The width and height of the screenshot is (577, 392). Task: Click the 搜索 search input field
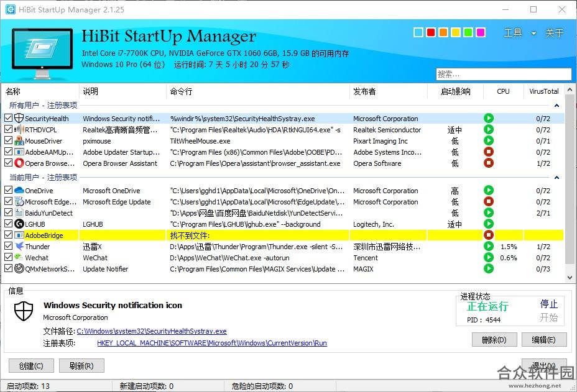pyautogui.click(x=504, y=74)
